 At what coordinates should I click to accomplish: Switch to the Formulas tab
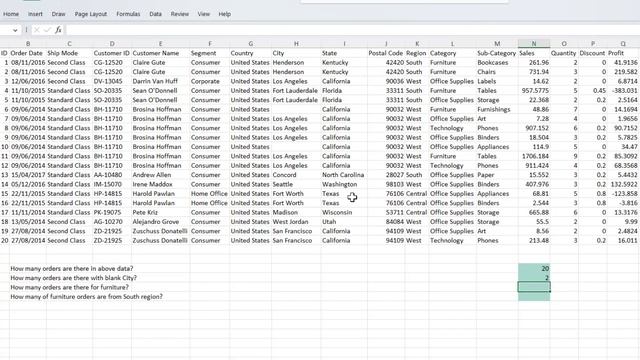(x=128, y=14)
